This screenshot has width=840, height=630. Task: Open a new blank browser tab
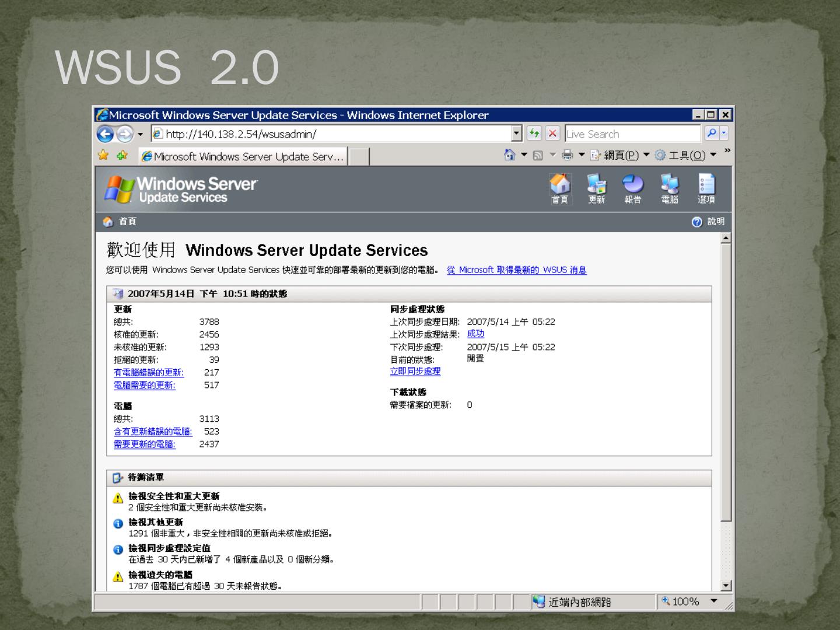point(359,156)
